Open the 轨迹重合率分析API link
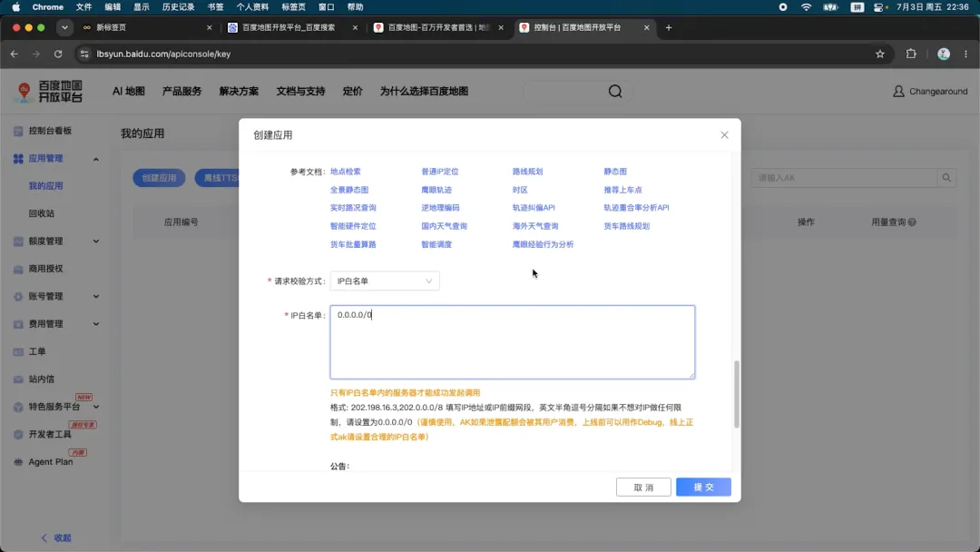 pos(636,208)
